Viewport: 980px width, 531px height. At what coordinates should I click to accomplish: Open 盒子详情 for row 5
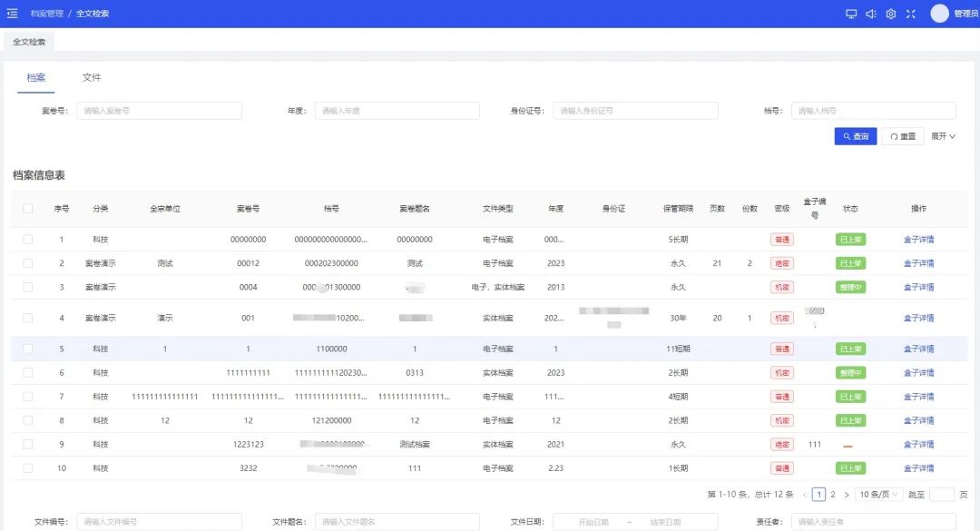(x=918, y=349)
